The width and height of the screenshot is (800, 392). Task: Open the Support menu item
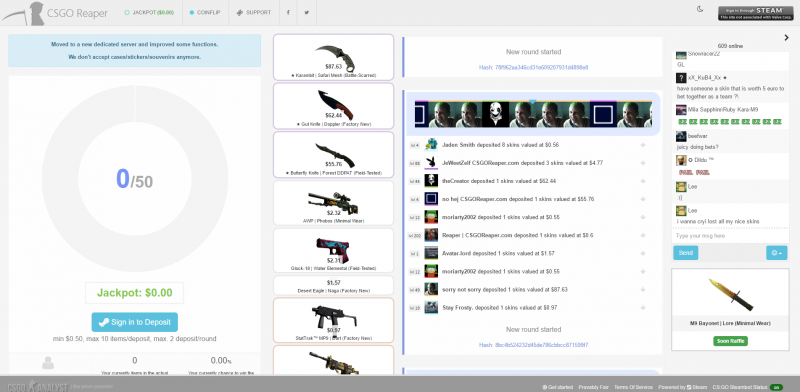(254, 12)
